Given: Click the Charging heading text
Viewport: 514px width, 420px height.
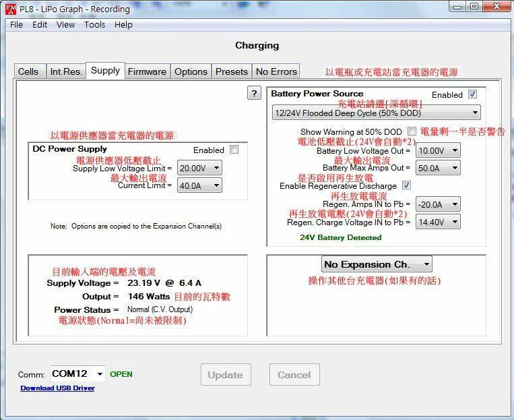Looking at the screenshot, I should (x=257, y=45).
